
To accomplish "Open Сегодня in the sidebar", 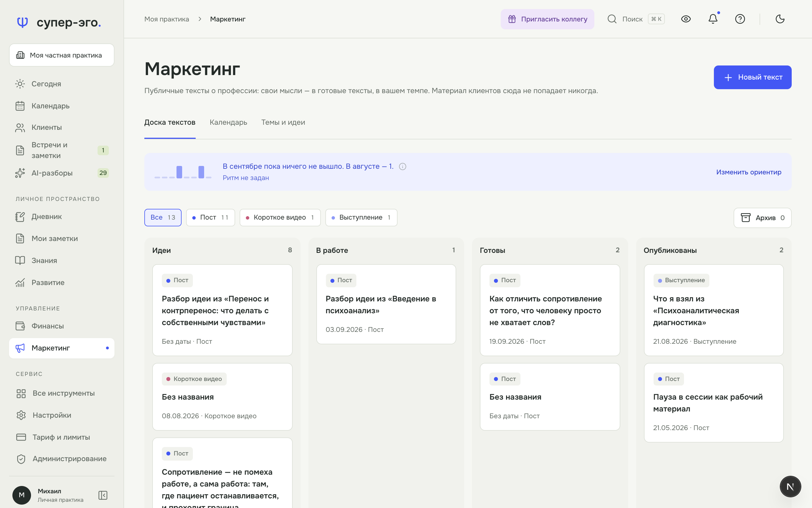I will tap(62, 84).
